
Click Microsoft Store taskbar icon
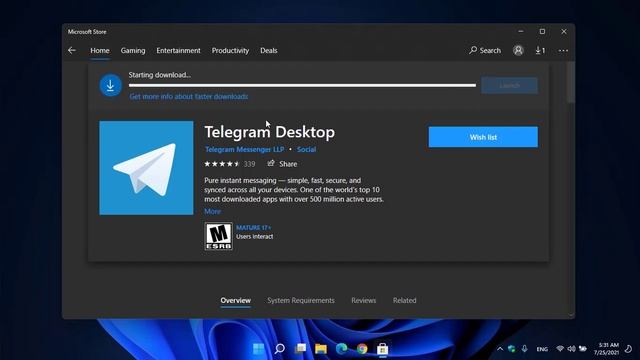(x=382, y=349)
